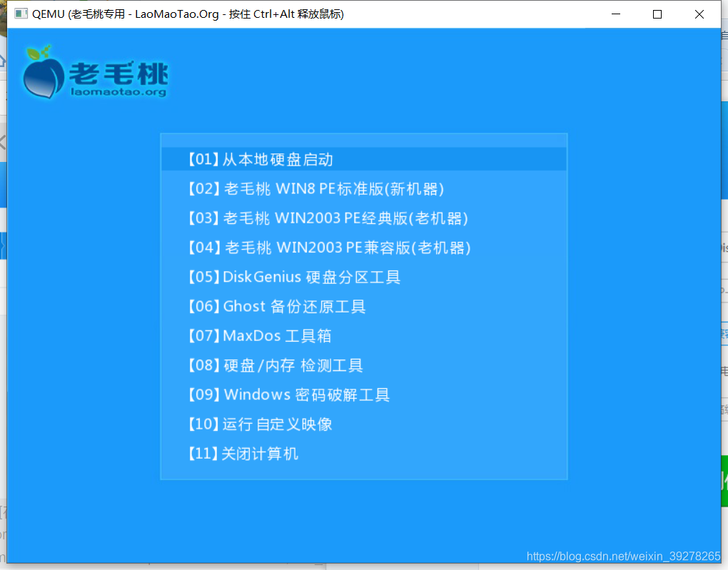Image resolution: width=728 pixels, height=570 pixels.
Task: Minimize the QEMU window
Action: [x=616, y=14]
